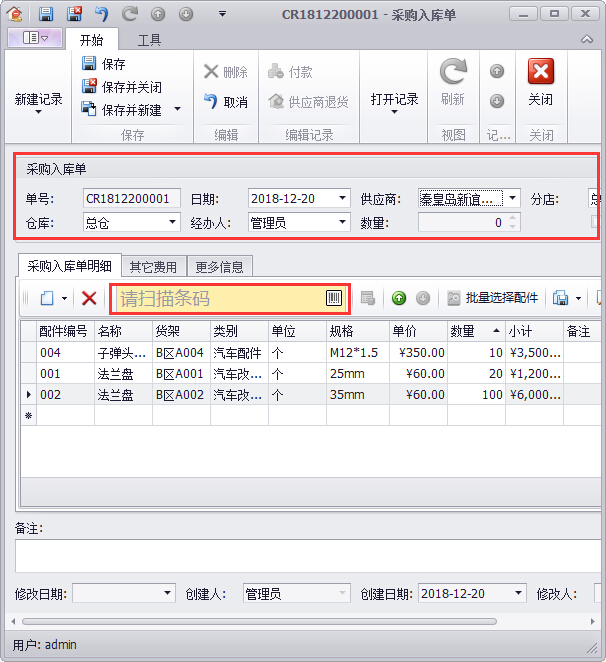Image resolution: width=606 pixels, height=662 pixels.
Task: Open the date (日期) dropdown
Action: 343,198
